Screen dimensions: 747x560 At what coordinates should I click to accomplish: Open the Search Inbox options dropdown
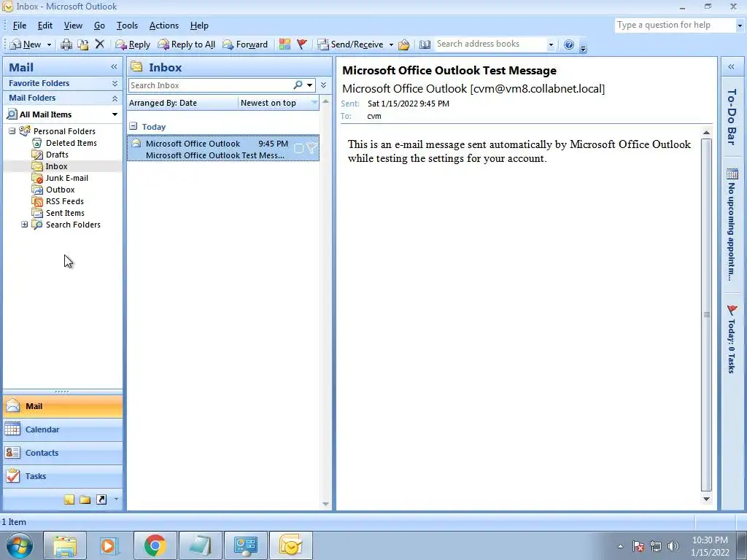click(309, 85)
